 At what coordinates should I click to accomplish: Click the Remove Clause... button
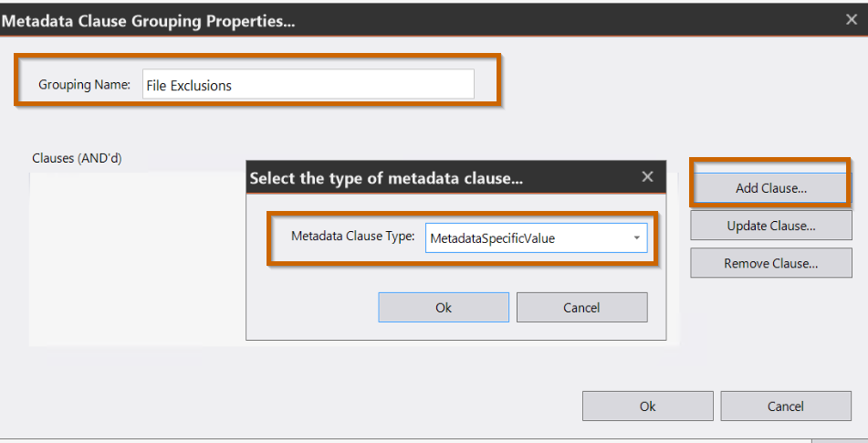770,263
